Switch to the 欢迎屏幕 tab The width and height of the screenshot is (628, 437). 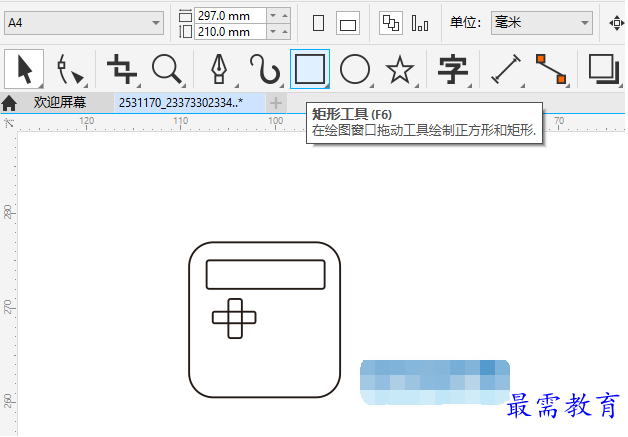60,103
